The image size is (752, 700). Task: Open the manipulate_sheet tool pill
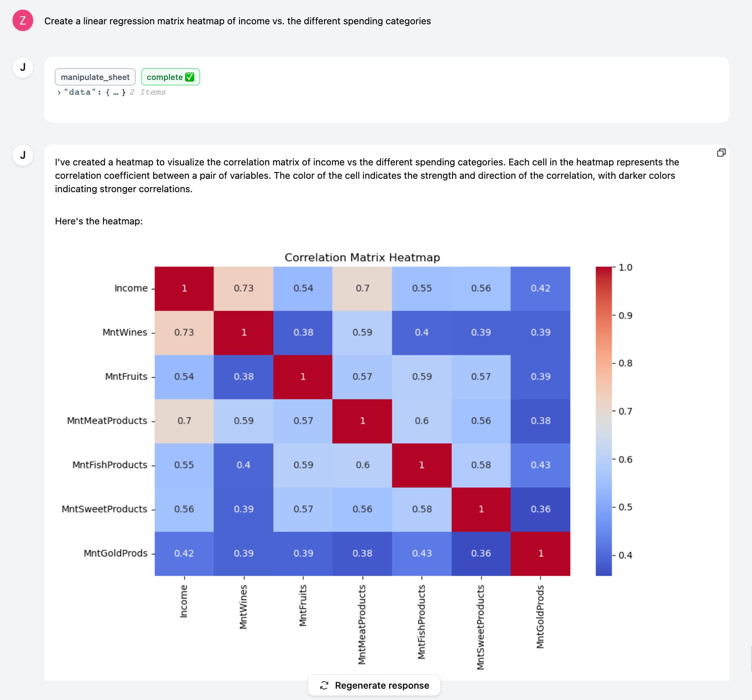click(95, 77)
